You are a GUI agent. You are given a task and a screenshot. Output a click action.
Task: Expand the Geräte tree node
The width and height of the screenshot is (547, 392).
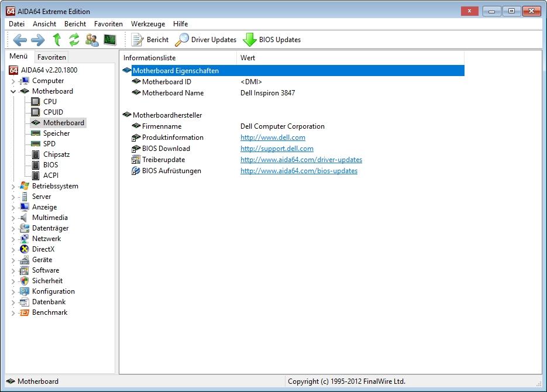click(13, 260)
